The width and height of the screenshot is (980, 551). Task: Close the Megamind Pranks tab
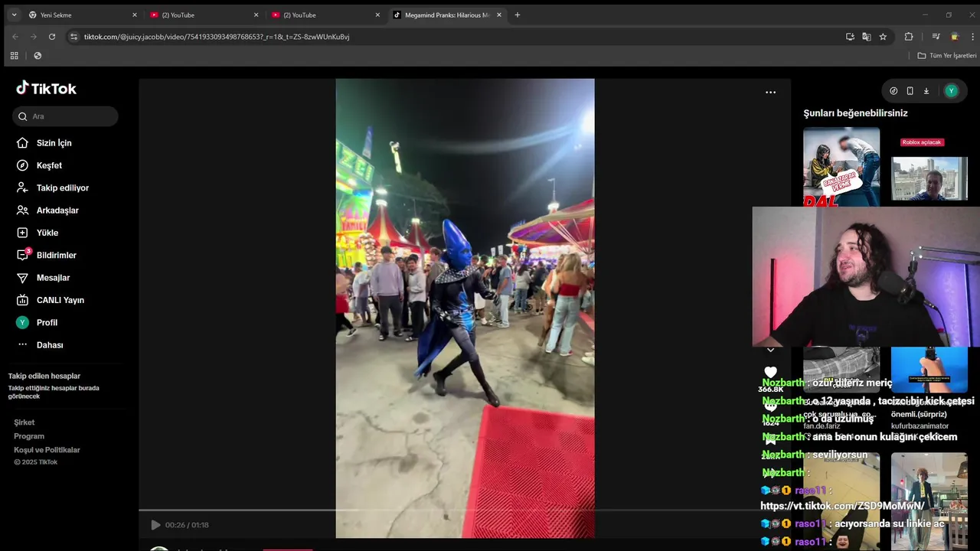499,15
